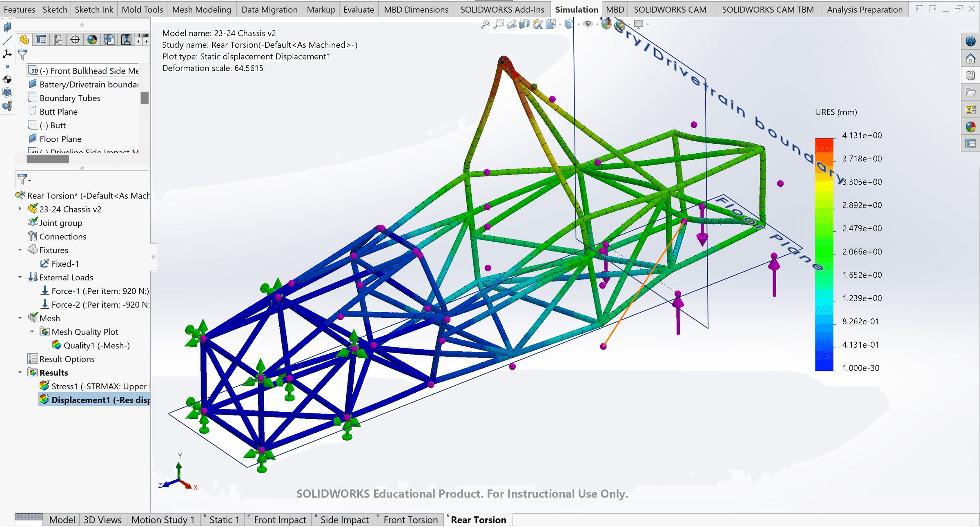Open View Settings monitor dropdown arrow
This screenshot has height=527, width=980.
(648, 25)
